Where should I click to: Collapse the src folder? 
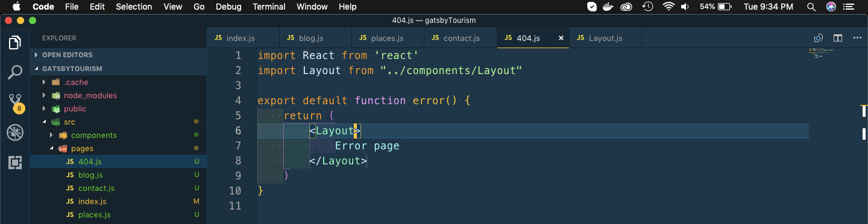(44, 122)
